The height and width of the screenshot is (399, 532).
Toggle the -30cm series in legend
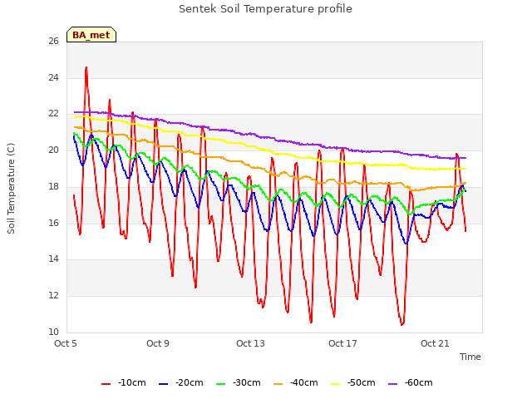(239, 383)
